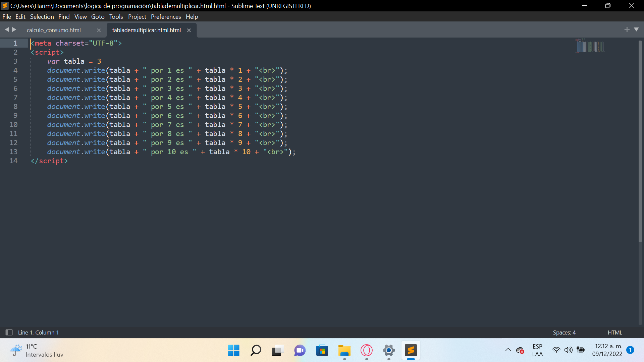644x362 pixels.
Task: Close the calculo_consumo.html tab
Action: [x=99, y=30]
